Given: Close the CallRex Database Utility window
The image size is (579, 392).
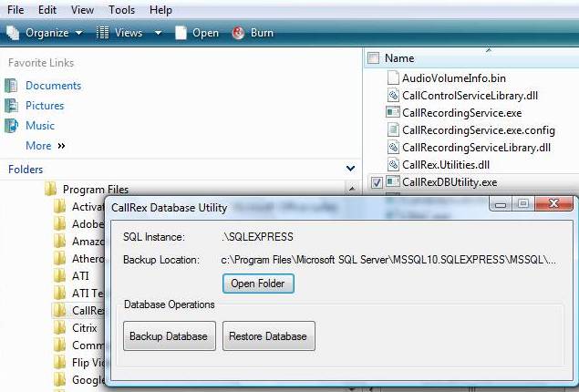Looking at the screenshot, I should click(x=553, y=203).
